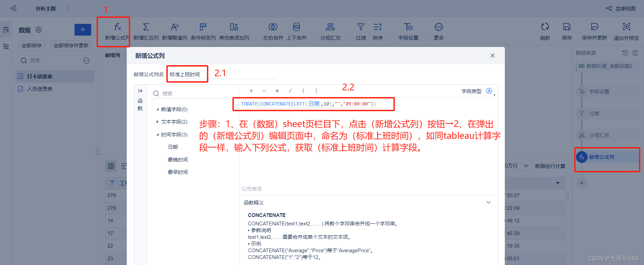
Task: Click the 刷新 refresh icon
Action: tap(545, 27)
